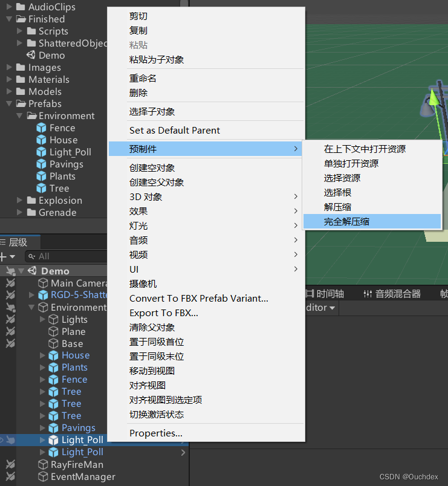Click Set as Default Parent
Viewport: 448px width, 486px height.
206,130
